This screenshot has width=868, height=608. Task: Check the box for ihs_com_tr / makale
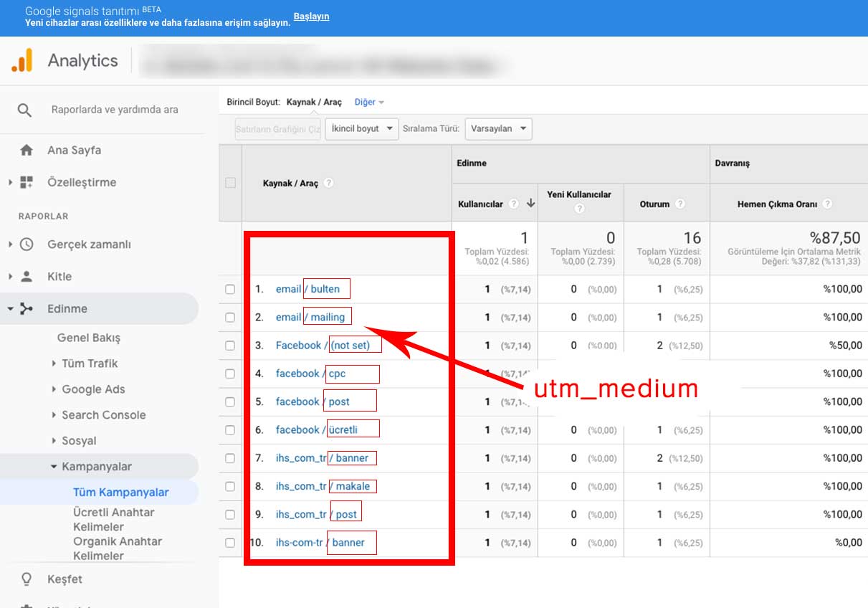[230, 486]
